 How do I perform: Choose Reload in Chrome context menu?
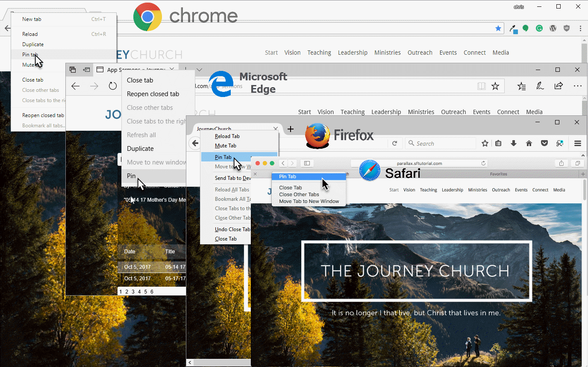click(30, 34)
